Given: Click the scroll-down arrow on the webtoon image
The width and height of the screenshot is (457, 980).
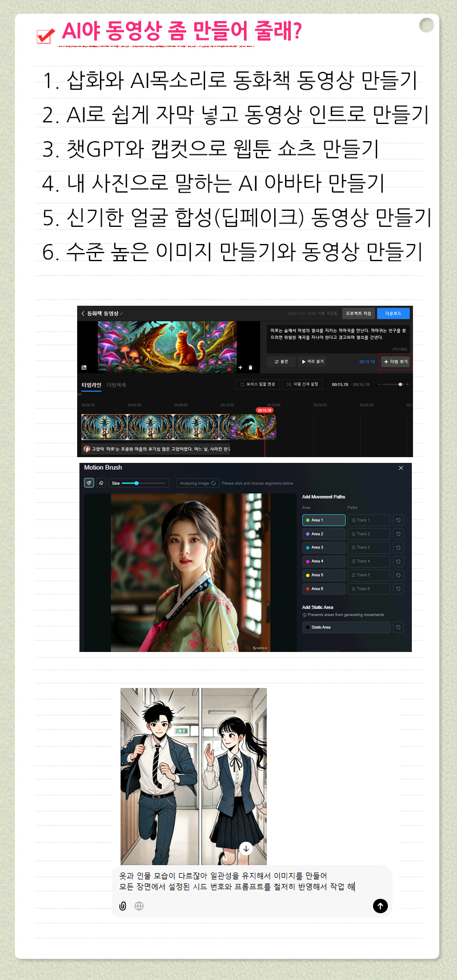Looking at the screenshot, I should (246, 848).
